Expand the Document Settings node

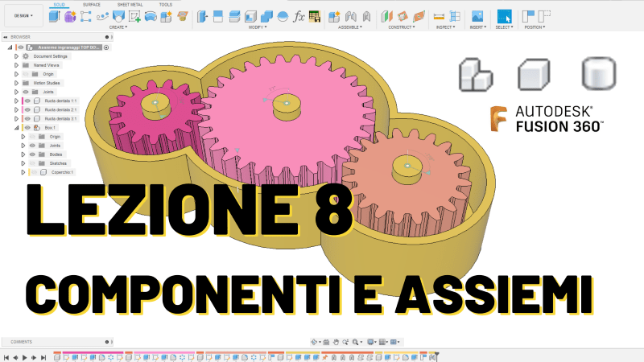[16, 56]
